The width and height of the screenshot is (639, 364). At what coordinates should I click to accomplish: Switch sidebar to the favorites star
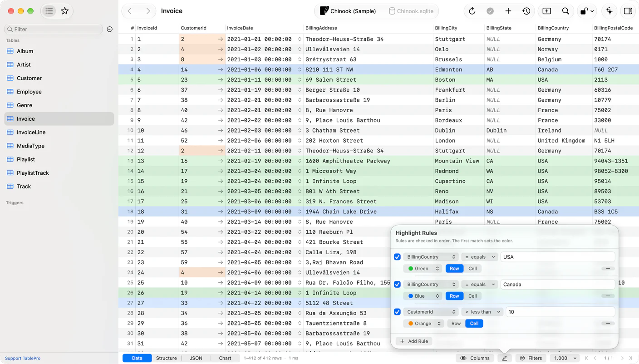click(x=65, y=11)
